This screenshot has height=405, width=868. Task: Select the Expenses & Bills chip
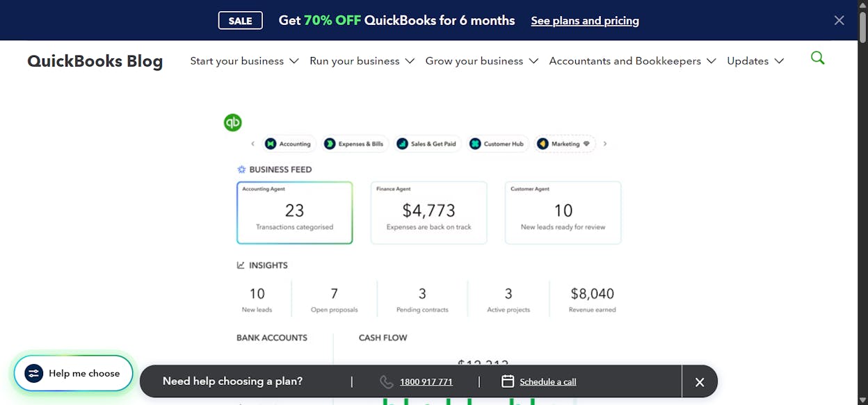tap(354, 144)
